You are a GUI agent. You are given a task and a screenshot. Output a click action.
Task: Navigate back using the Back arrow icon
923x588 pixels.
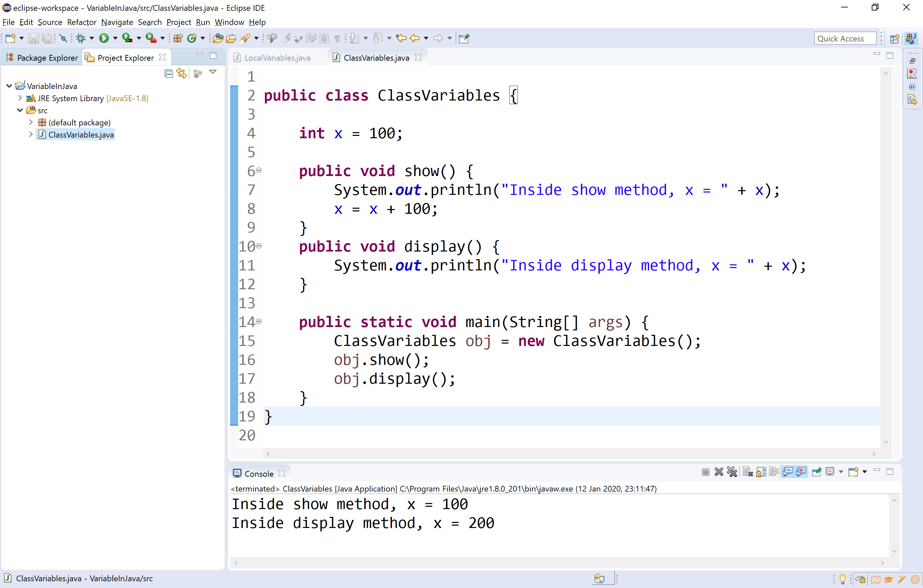pyautogui.click(x=414, y=38)
